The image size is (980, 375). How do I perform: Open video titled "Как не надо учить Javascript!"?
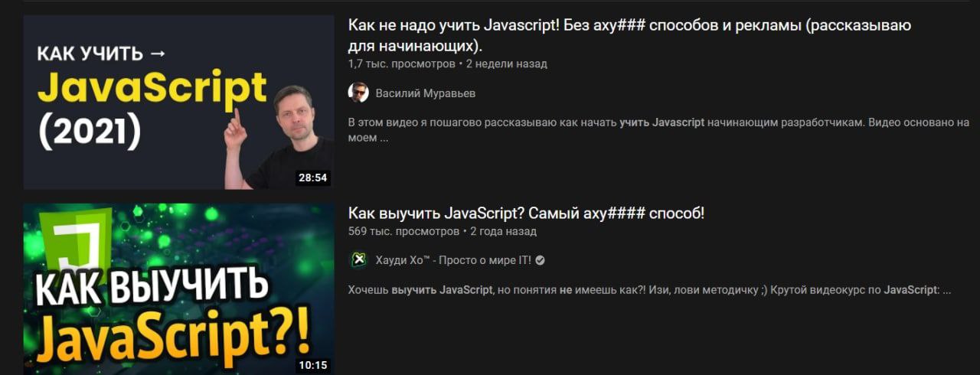629,34
